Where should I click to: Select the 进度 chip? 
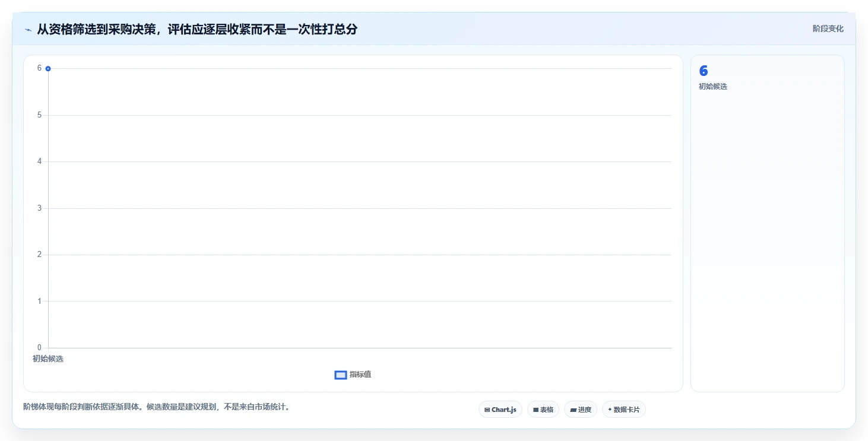pos(581,410)
